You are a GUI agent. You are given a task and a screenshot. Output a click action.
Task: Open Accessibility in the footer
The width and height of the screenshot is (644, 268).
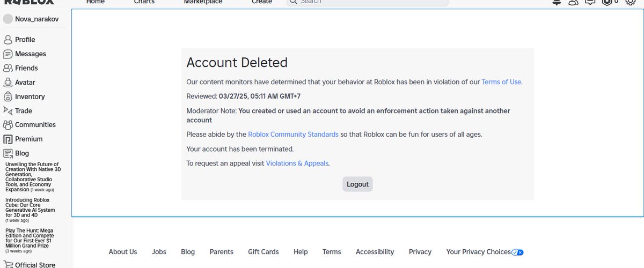(x=375, y=252)
